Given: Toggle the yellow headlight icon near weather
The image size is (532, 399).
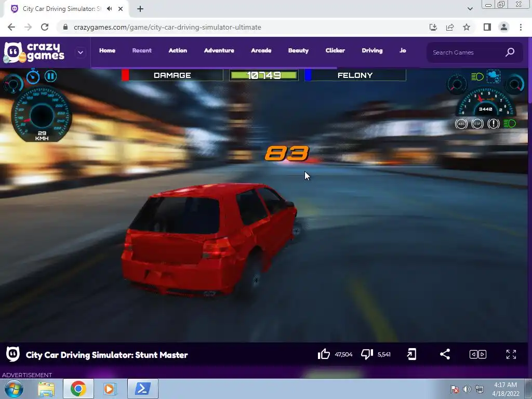Looking at the screenshot, I should coord(477,77).
